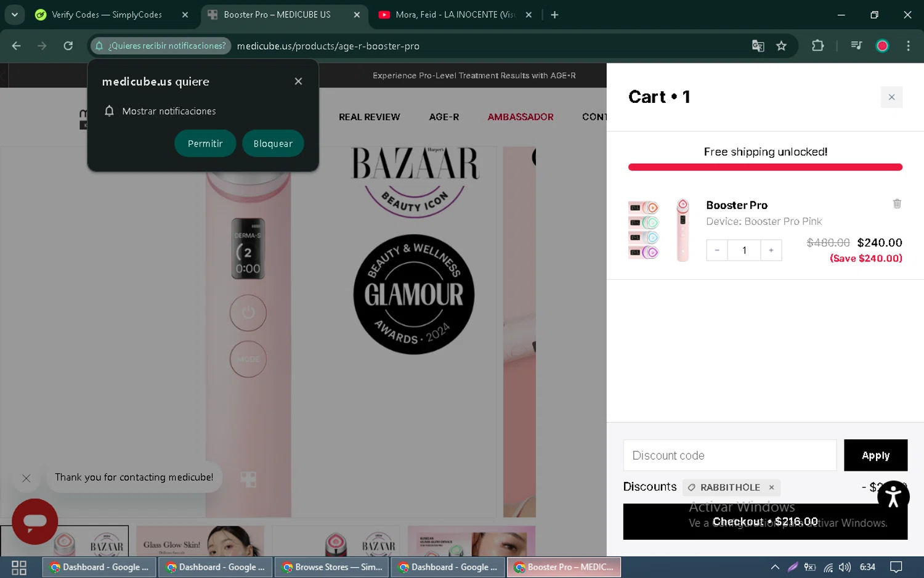Proceed to Checkout • $216.00

pos(765,522)
